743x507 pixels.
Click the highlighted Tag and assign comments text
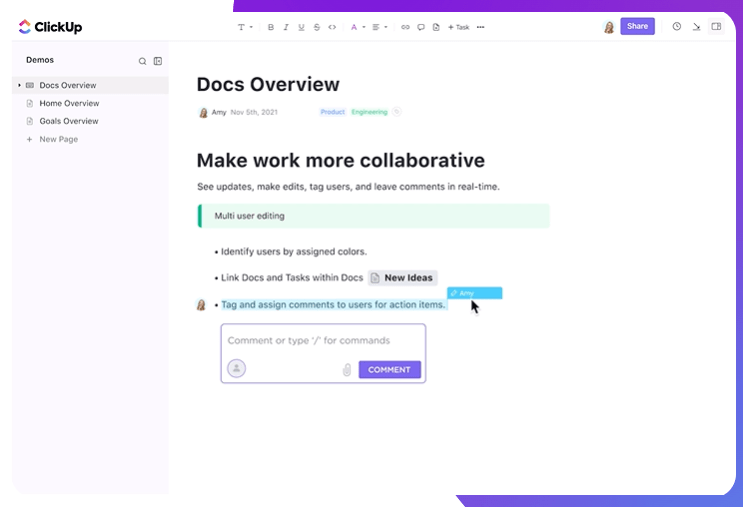(x=334, y=305)
